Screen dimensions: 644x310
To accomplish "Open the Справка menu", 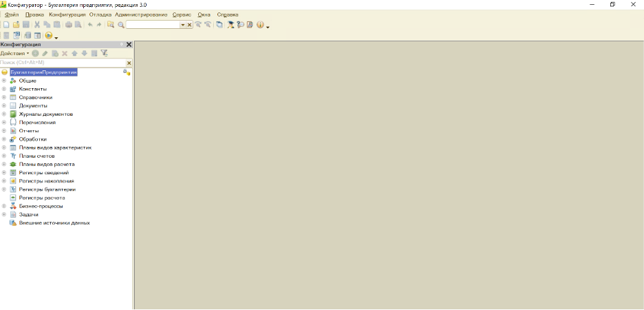I will [228, 14].
